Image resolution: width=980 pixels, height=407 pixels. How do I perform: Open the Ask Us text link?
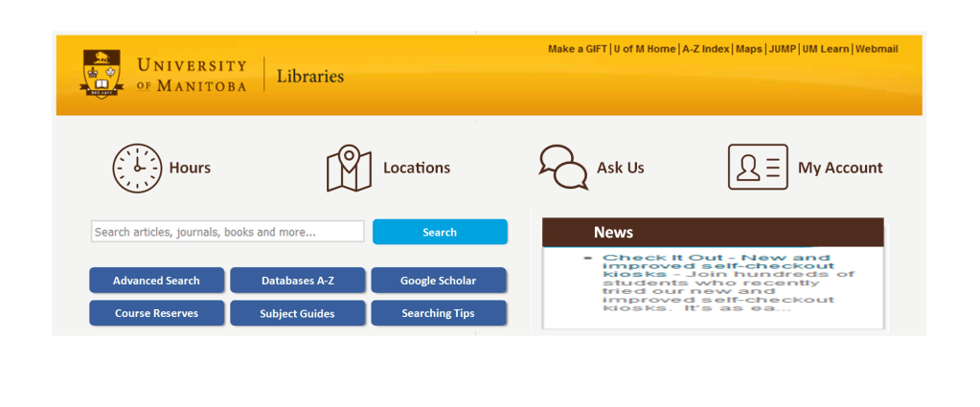(x=621, y=169)
